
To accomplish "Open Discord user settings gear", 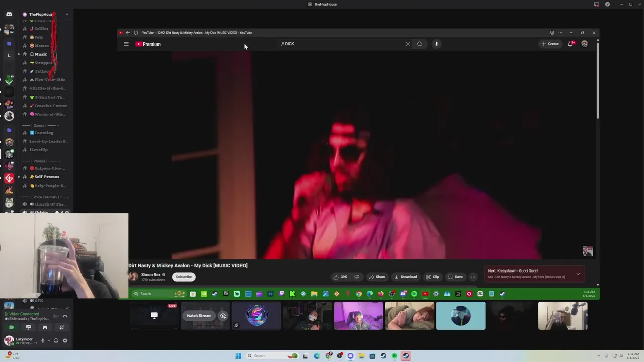I will 65,341.
